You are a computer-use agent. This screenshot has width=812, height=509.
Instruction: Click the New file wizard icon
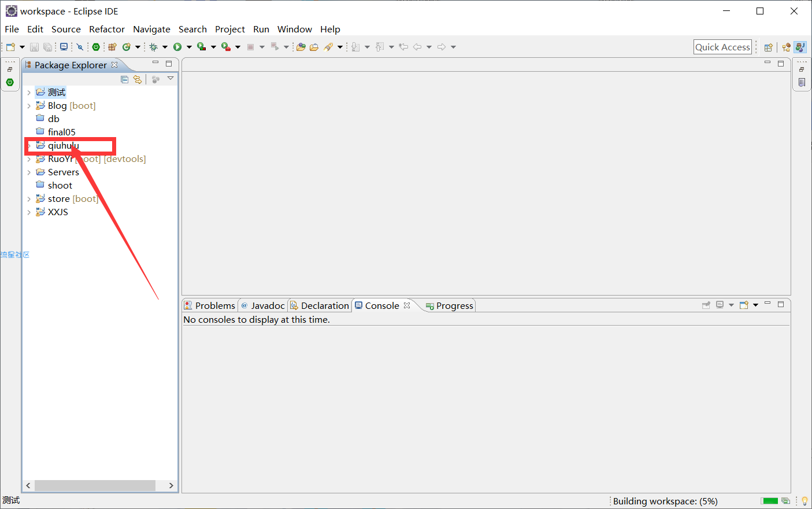[10, 47]
